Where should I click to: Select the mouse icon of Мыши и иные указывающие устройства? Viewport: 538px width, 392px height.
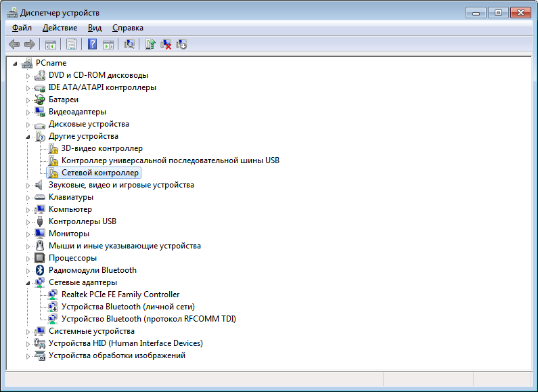(x=40, y=246)
